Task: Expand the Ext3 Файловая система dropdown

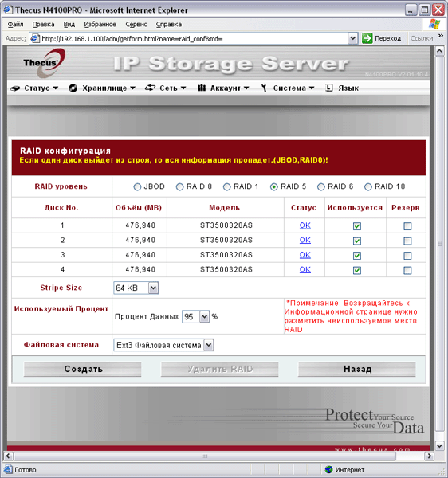Action: click(x=163, y=345)
